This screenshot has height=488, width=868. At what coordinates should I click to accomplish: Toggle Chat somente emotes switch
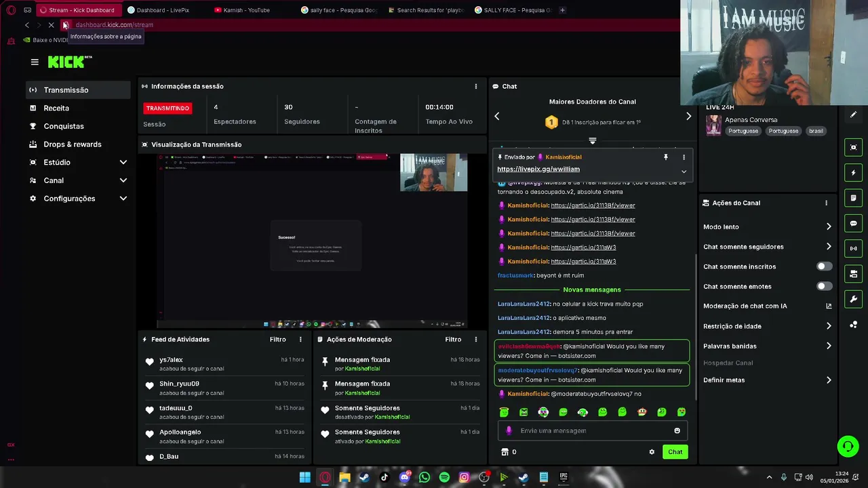pyautogui.click(x=824, y=286)
